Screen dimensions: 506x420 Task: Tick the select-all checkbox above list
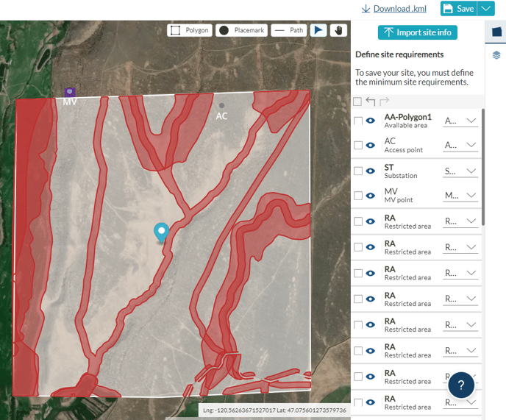pyautogui.click(x=357, y=102)
